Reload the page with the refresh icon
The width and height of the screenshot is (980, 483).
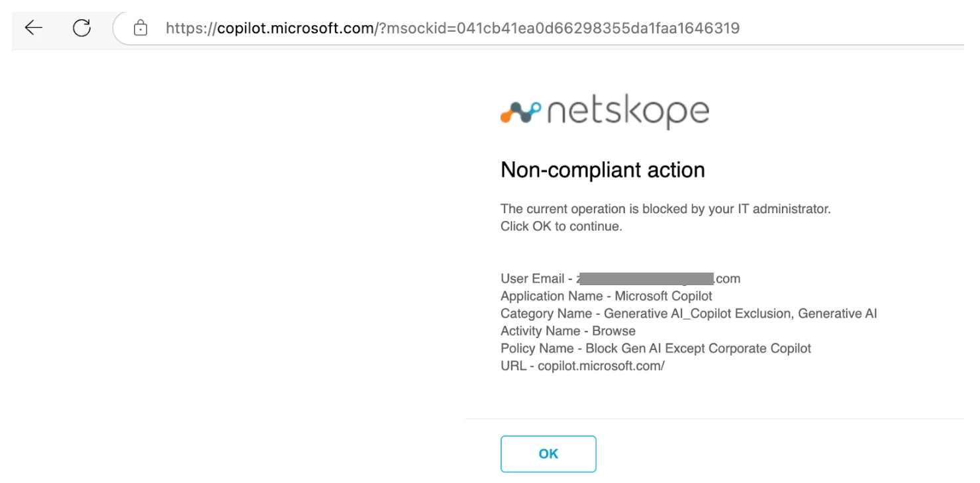(81, 28)
